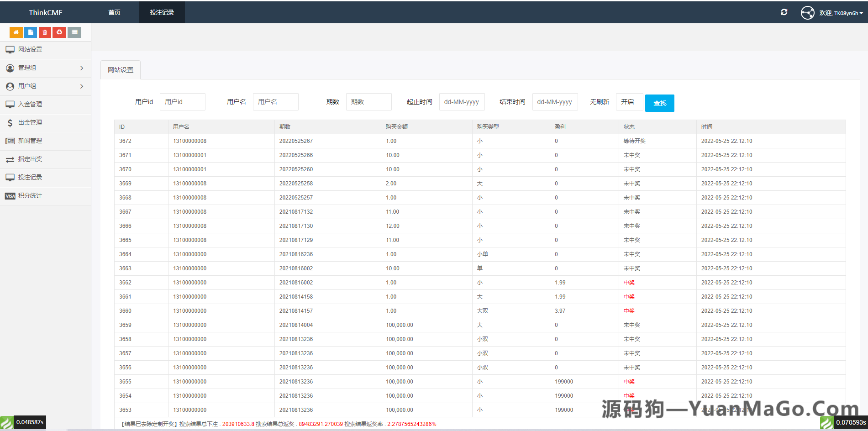Click the VISA icon beside 积分统计
This screenshot has height=431, width=868.
[10, 195]
